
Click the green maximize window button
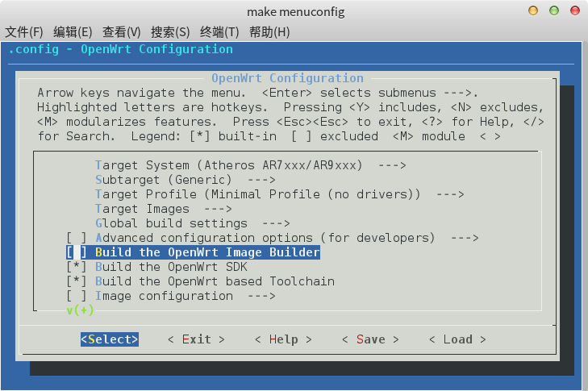[554, 10]
